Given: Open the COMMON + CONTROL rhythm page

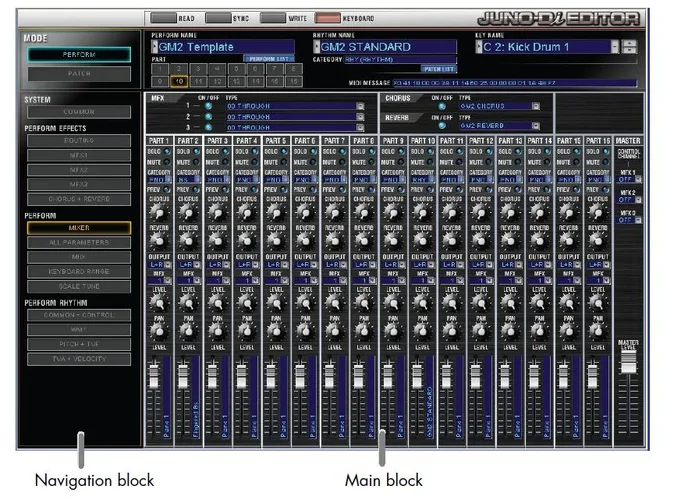Looking at the screenshot, I should [x=79, y=315].
